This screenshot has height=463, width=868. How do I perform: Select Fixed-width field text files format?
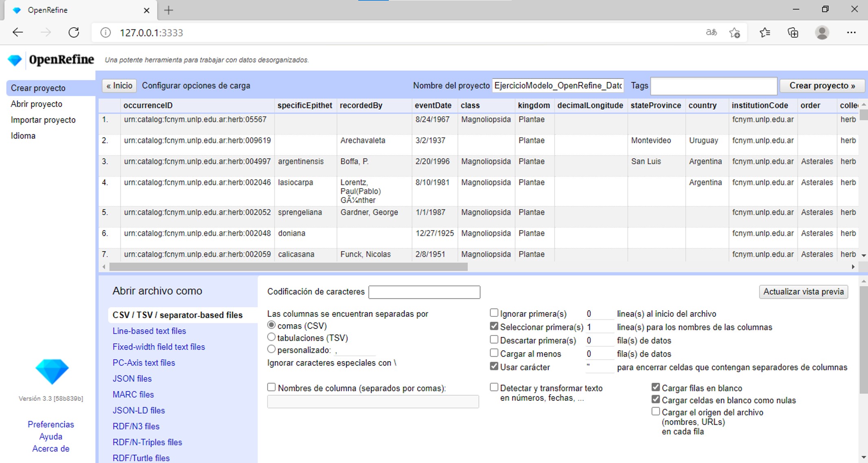point(159,347)
